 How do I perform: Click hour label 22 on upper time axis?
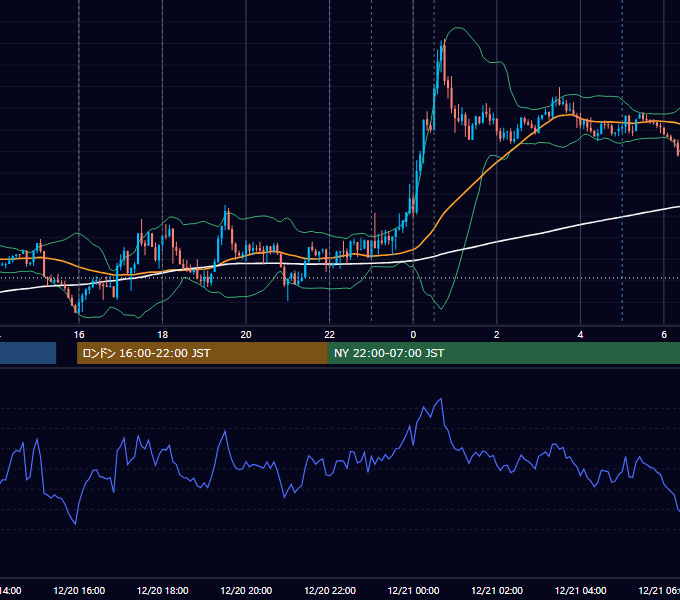330,335
